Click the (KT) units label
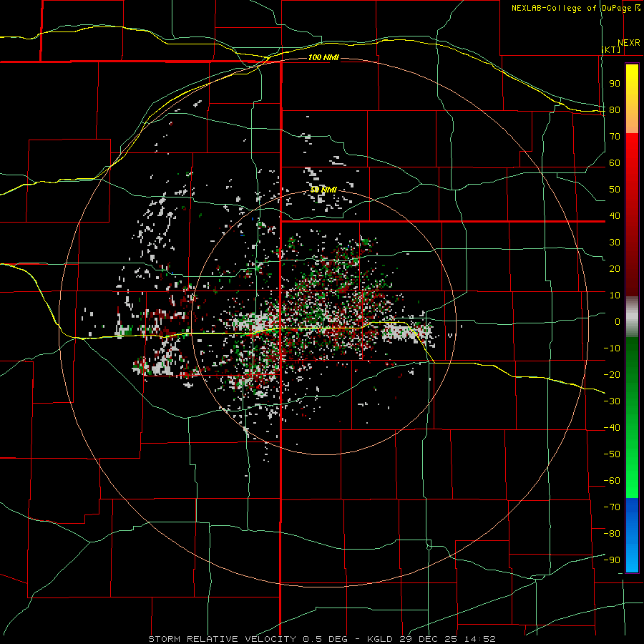This screenshot has width=644, height=644. pyautogui.click(x=611, y=49)
